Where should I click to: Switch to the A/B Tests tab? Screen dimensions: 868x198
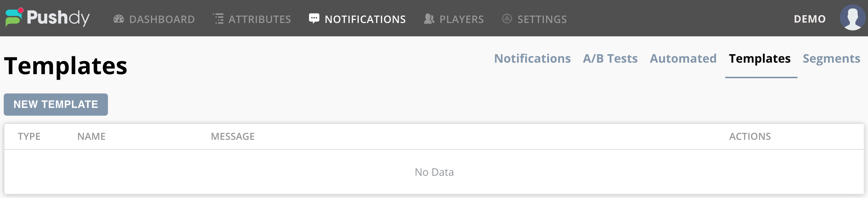click(610, 59)
